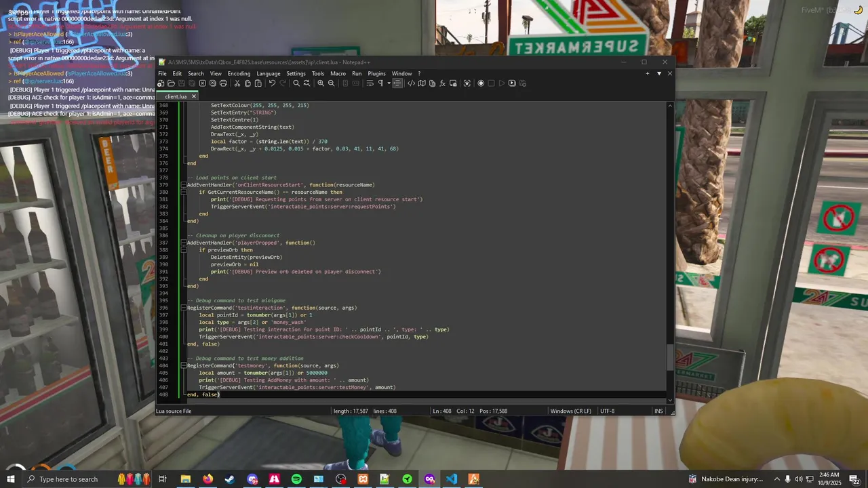This screenshot has width=868, height=488.
Task: Click the Lua source File status label
Action: 174,411
